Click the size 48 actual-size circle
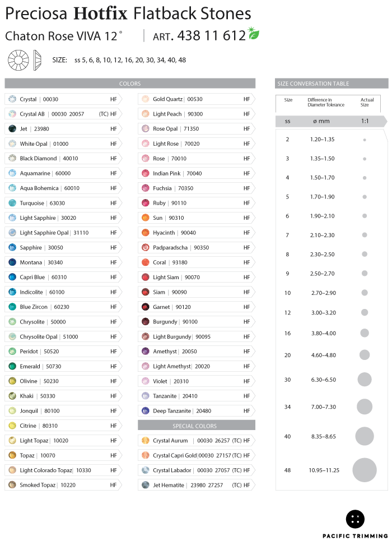Viewport: 392px width, 545px height. click(365, 470)
